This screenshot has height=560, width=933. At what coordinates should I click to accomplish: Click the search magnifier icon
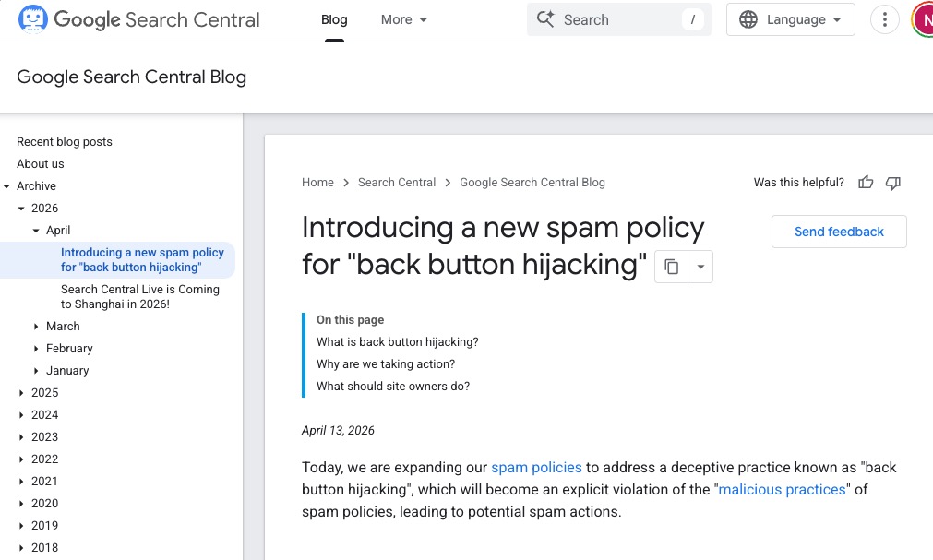tap(545, 18)
